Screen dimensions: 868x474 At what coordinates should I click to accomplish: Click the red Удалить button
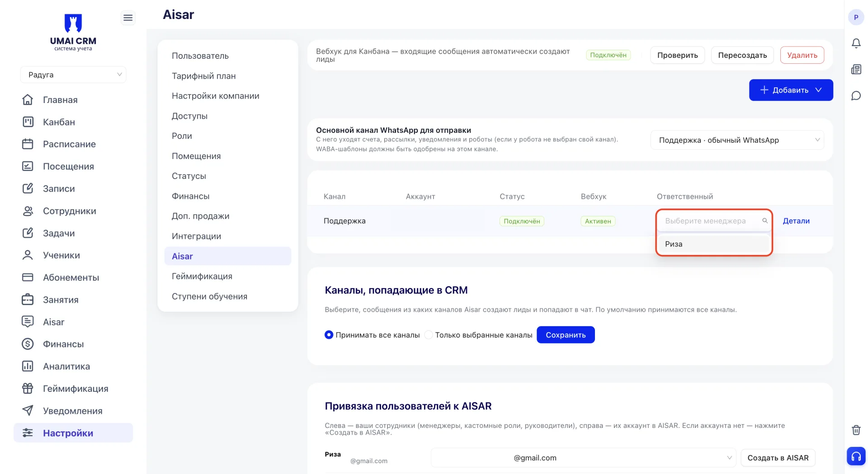[x=802, y=55]
